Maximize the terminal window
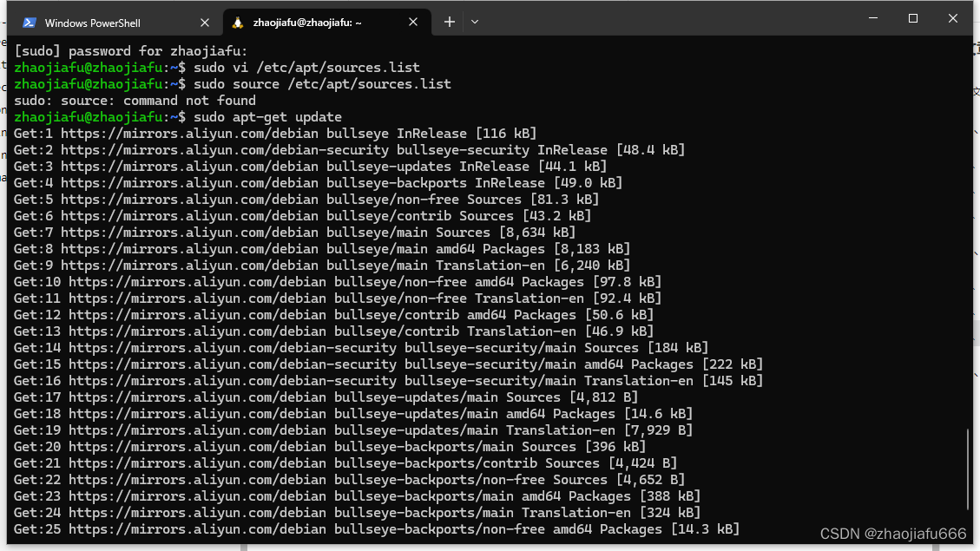The width and height of the screenshot is (980, 551). click(913, 18)
